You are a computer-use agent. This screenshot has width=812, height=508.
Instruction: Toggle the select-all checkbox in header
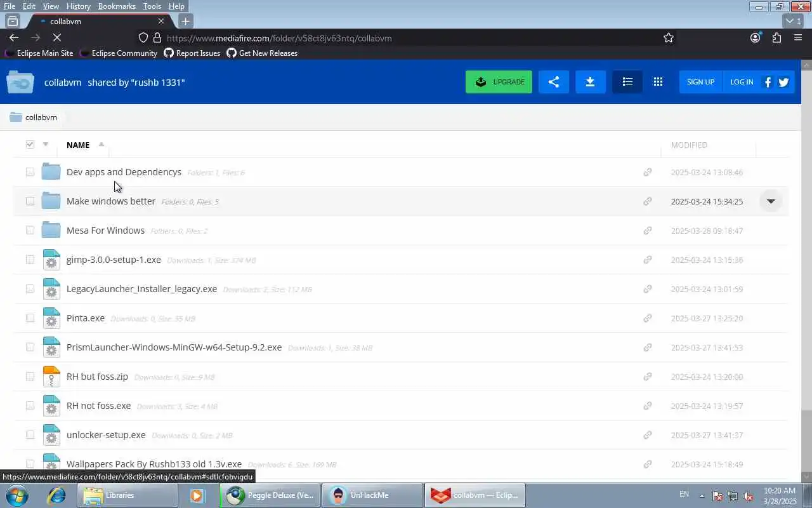coord(30,145)
